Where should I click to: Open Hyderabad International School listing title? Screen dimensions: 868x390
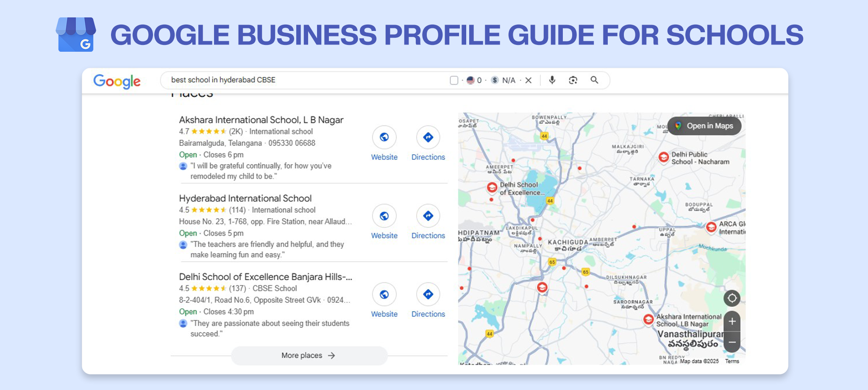[245, 198]
